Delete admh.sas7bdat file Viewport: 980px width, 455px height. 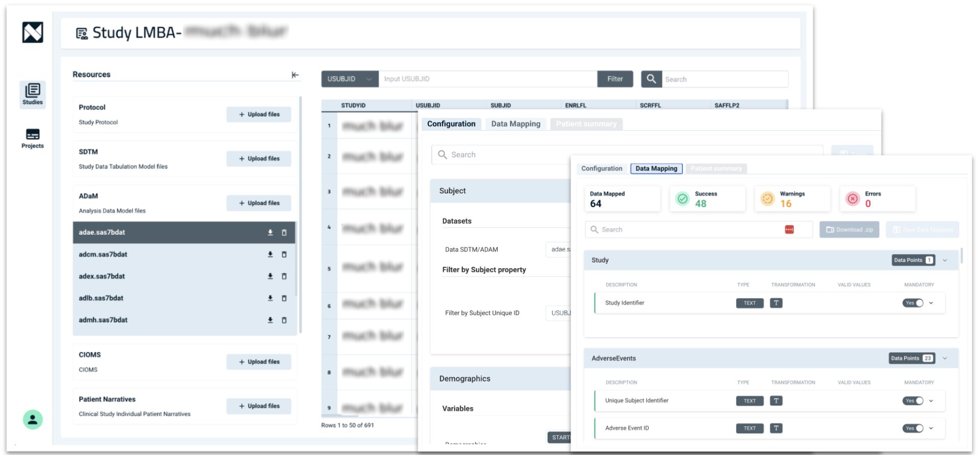284,320
